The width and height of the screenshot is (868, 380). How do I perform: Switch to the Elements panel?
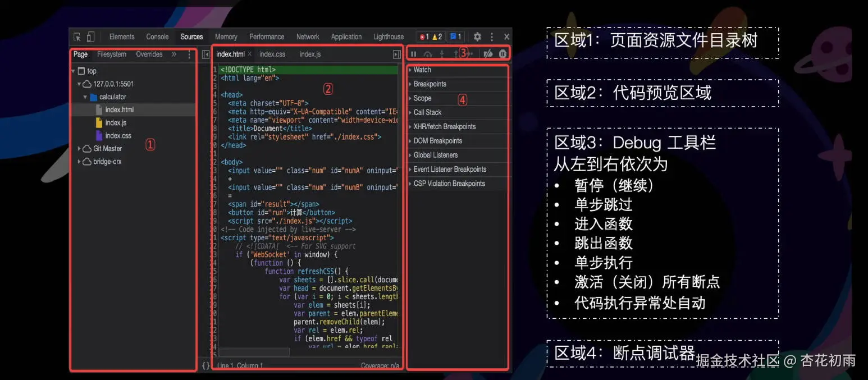[x=122, y=37]
